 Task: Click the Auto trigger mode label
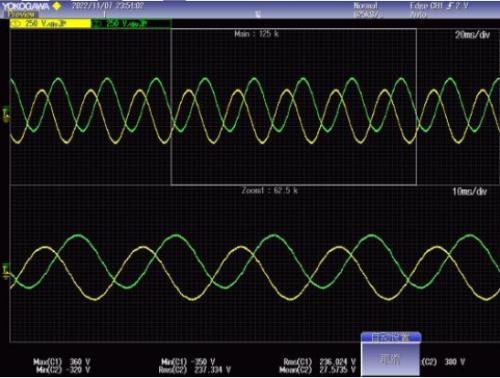click(417, 15)
